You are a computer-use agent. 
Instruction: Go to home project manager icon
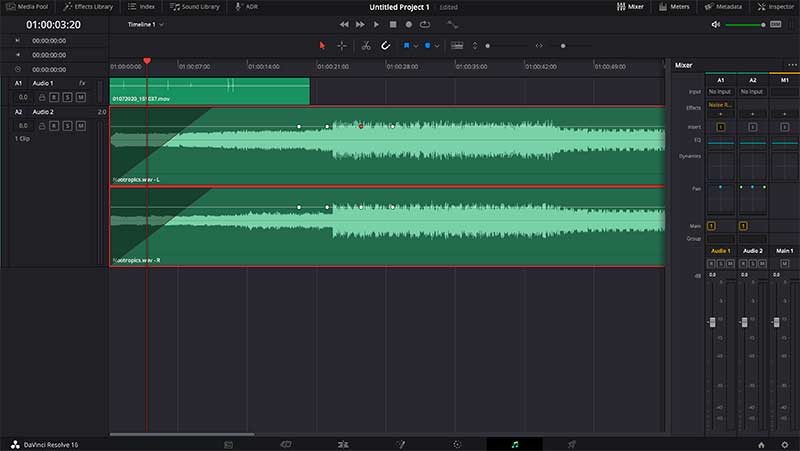[761, 443]
